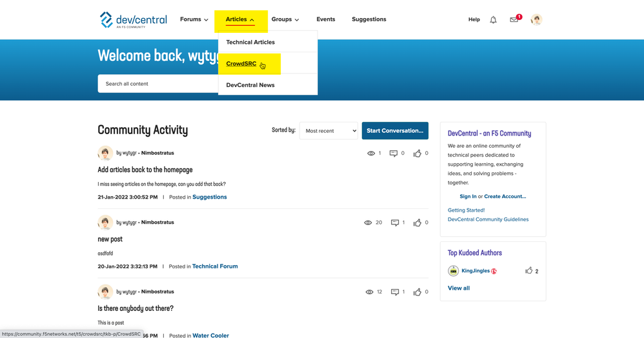Click the DevCentral logo
644x338 pixels.
click(134, 20)
